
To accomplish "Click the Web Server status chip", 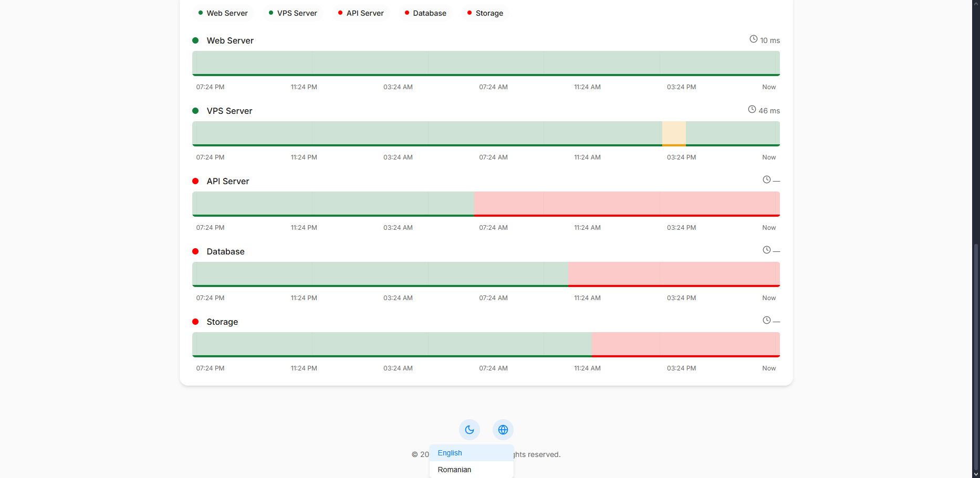I will pyautogui.click(x=223, y=13).
